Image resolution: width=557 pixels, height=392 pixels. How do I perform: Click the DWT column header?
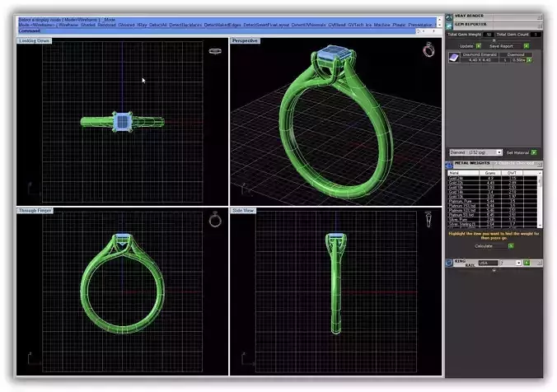(512, 173)
